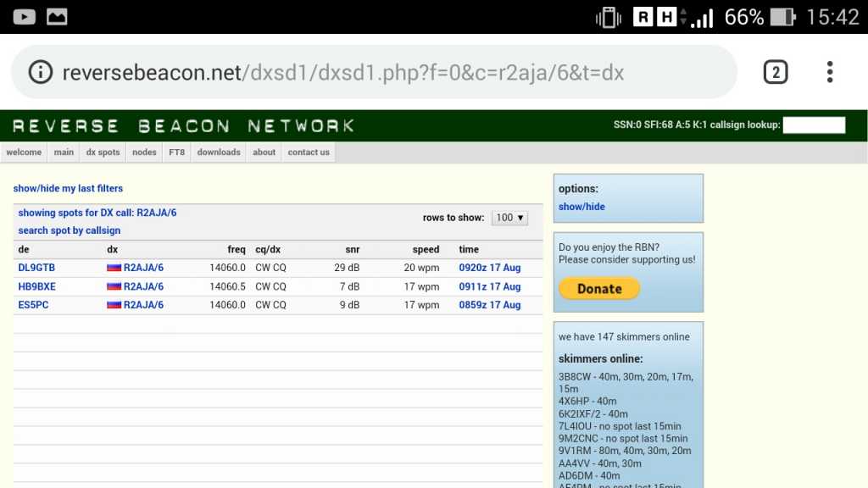The height and width of the screenshot is (488, 868).
Task: Click the 7 dB snr value
Action: click(350, 286)
